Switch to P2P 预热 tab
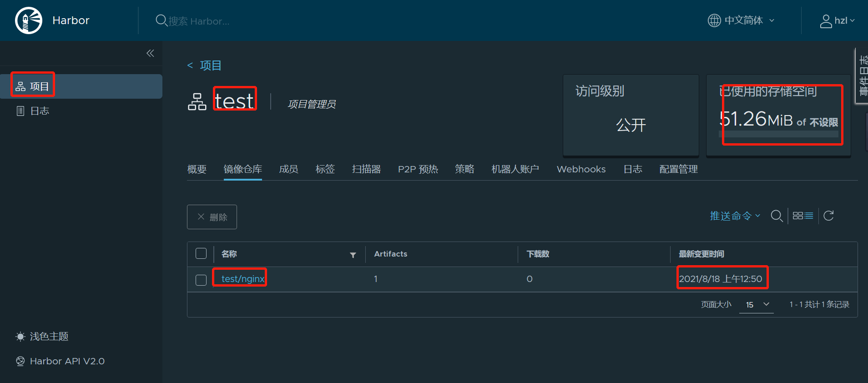The height and width of the screenshot is (383, 868). [x=418, y=169]
